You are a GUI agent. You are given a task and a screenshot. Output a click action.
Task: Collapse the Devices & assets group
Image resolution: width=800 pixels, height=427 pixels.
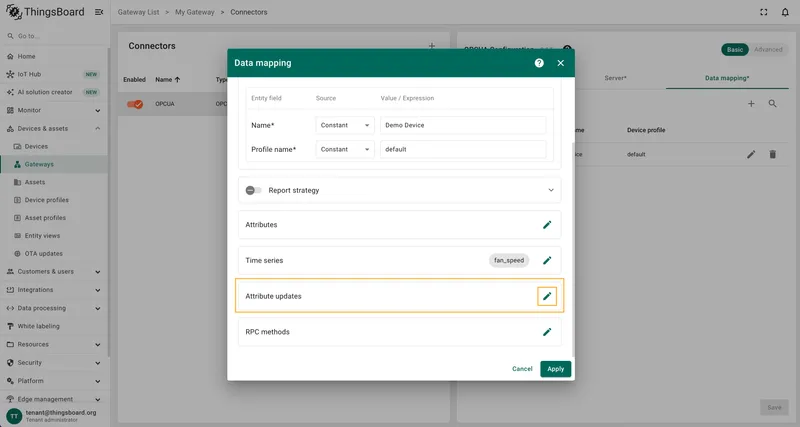click(97, 129)
